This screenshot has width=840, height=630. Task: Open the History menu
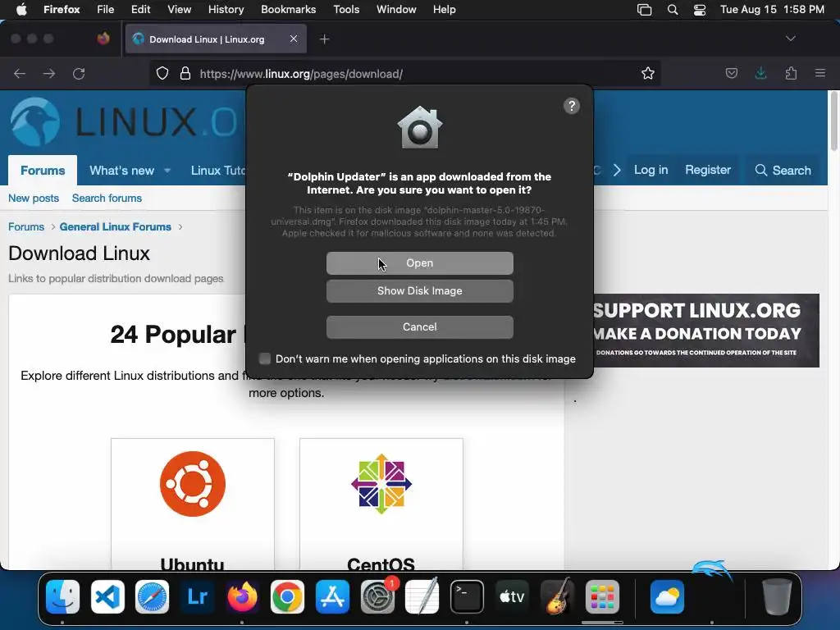tap(226, 9)
